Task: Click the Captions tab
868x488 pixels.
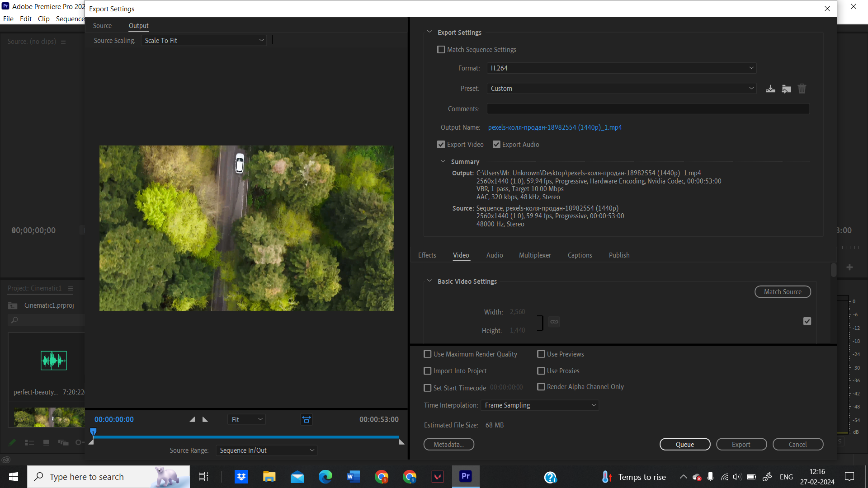Action: pyautogui.click(x=580, y=255)
